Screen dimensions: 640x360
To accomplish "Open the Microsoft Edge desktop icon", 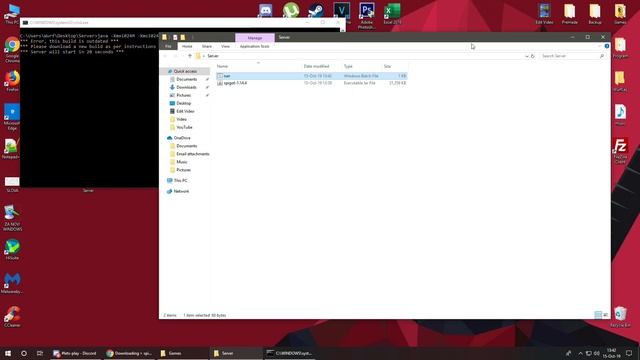I will (12, 117).
